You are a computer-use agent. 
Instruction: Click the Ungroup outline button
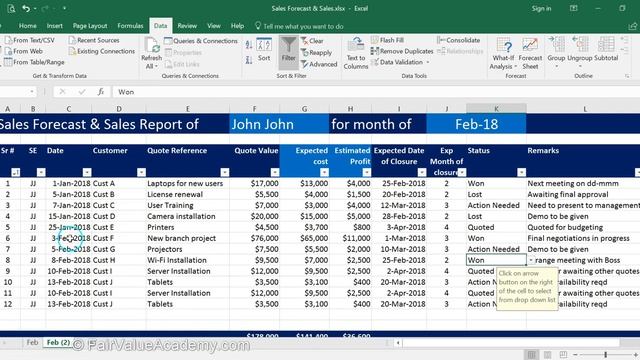pos(580,52)
